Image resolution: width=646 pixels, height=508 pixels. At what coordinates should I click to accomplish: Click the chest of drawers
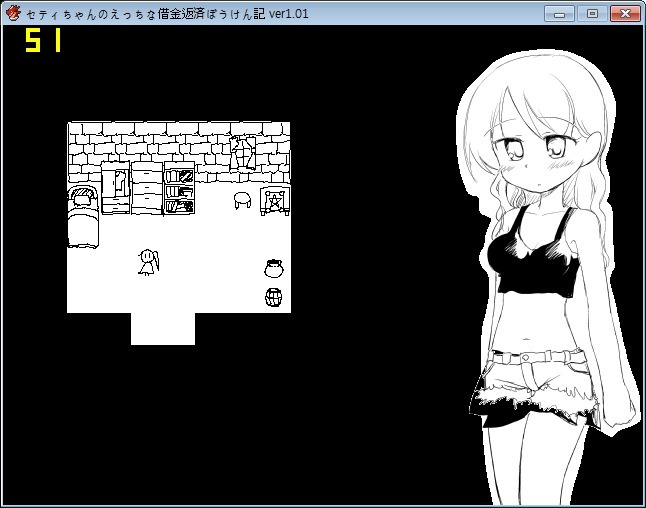[147, 188]
